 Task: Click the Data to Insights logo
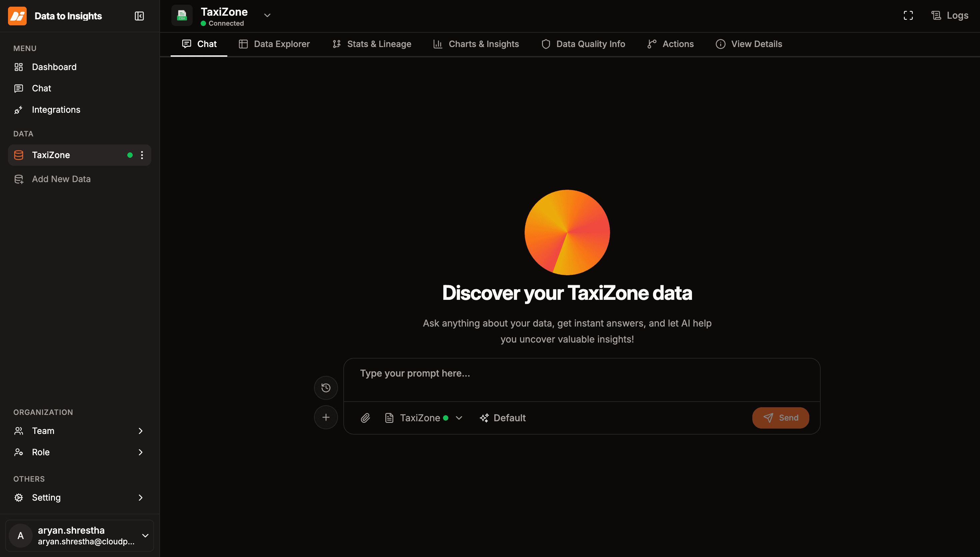pyautogui.click(x=17, y=16)
